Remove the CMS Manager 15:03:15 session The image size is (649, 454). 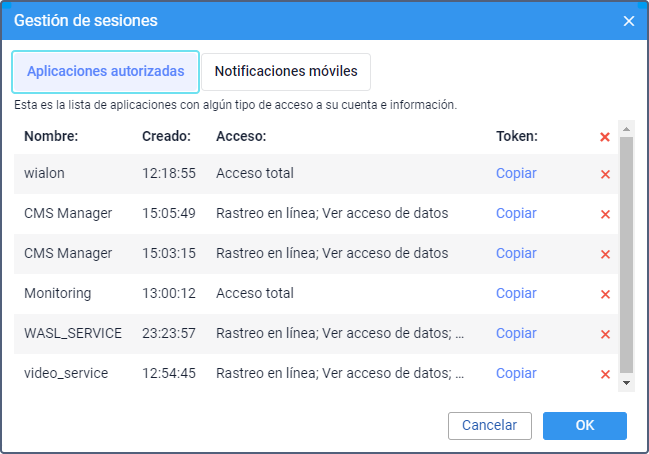click(605, 254)
